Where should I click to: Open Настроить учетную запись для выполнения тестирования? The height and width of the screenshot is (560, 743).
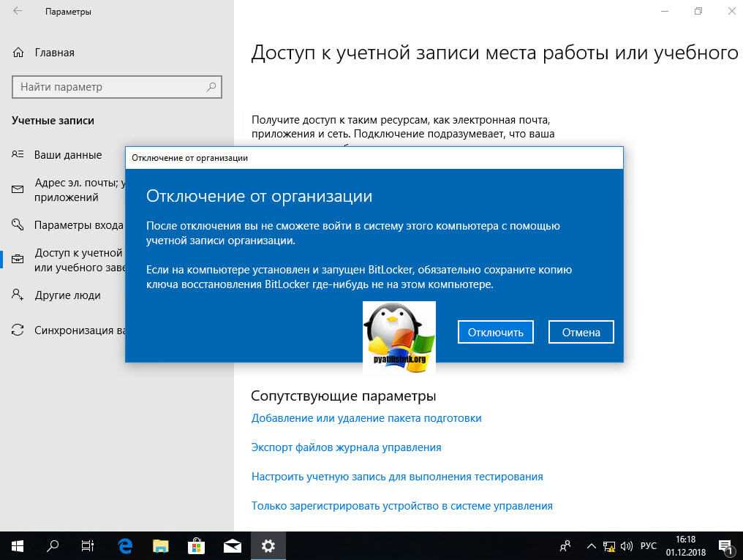coord(397,476)
